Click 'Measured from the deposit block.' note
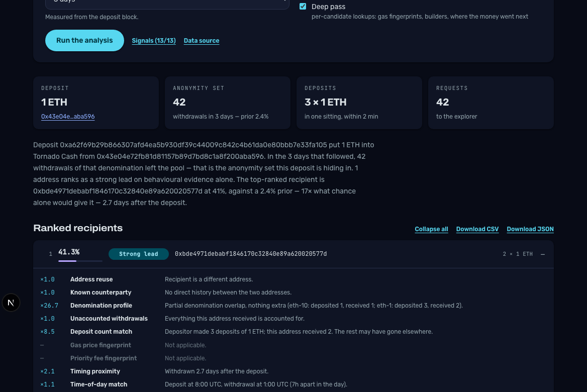The image size is (587, 392). [x=91, y=17]
